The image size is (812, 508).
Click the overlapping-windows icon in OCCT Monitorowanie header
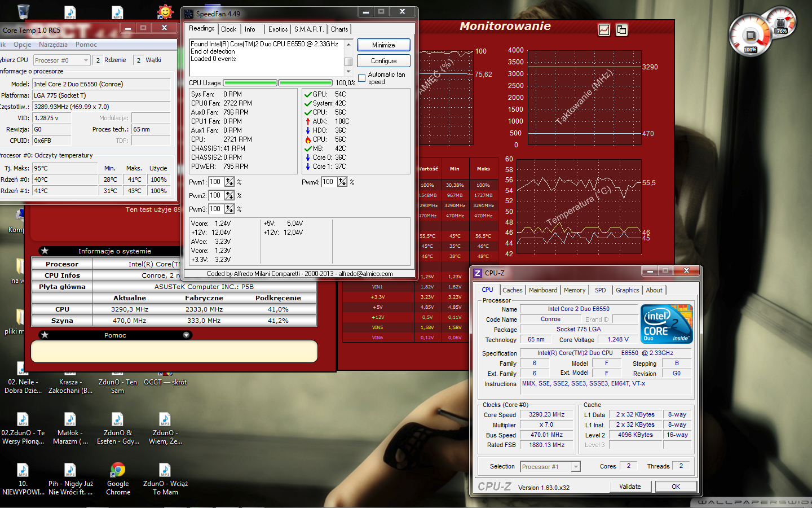[621, 30]
